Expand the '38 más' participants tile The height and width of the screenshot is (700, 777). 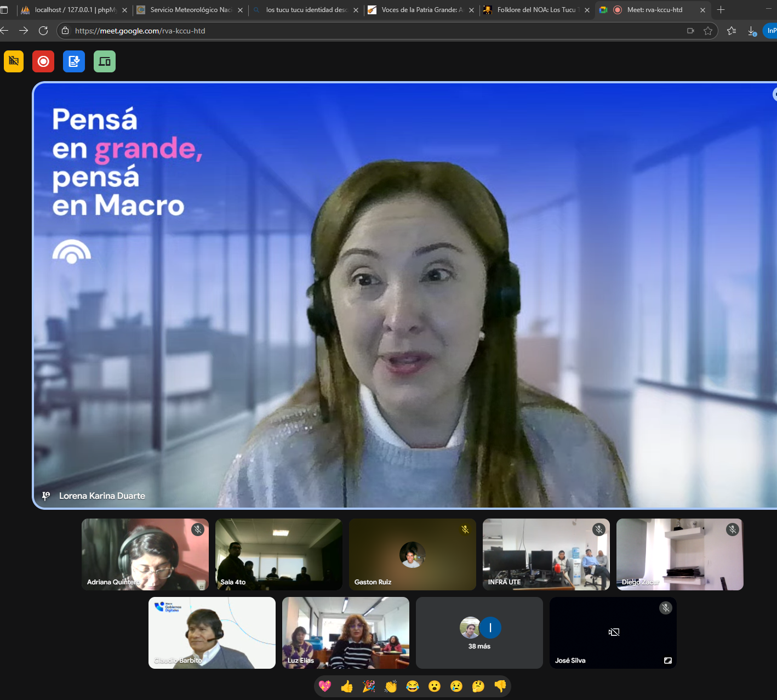tap(479, 633)
